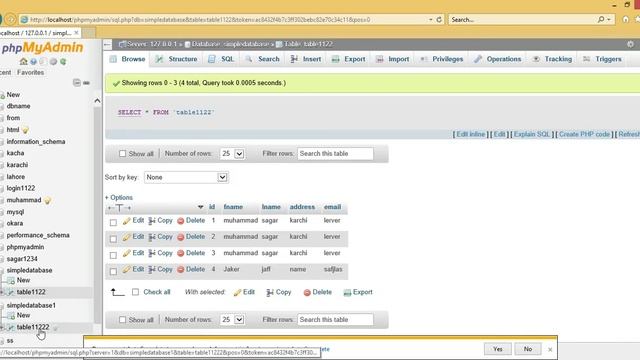Open the column options dropdown arrow in the header
Viewport: 640px width, 360px height.
tap(200, 207)
